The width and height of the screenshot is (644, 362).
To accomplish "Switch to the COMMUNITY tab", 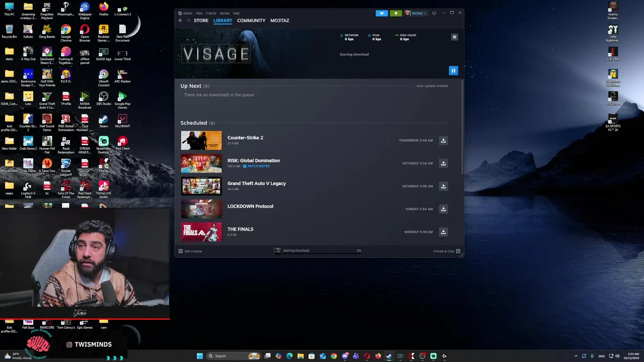I will click(x=251, y=21).
